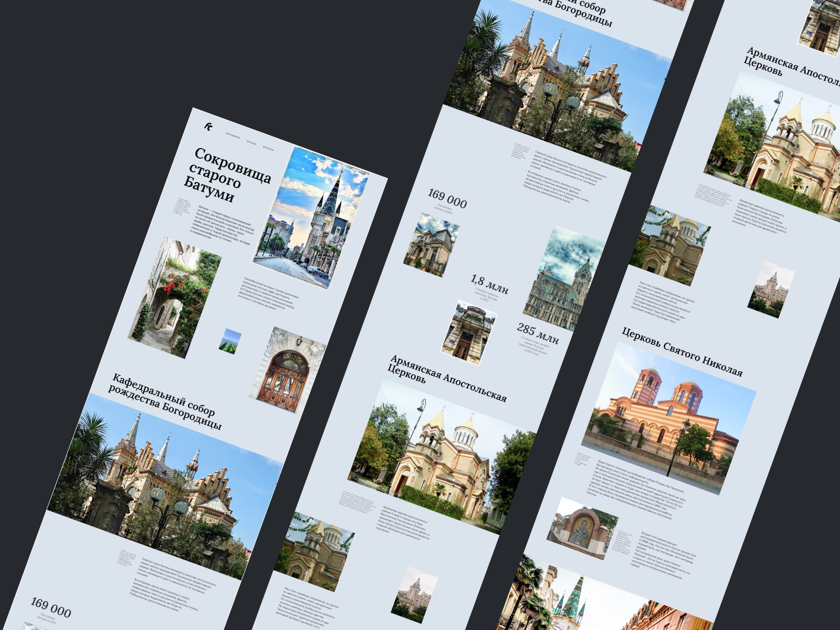Screen dimensions: 840x630
Task: Open the cathedral photo on the left page
Action: point(165,487)
